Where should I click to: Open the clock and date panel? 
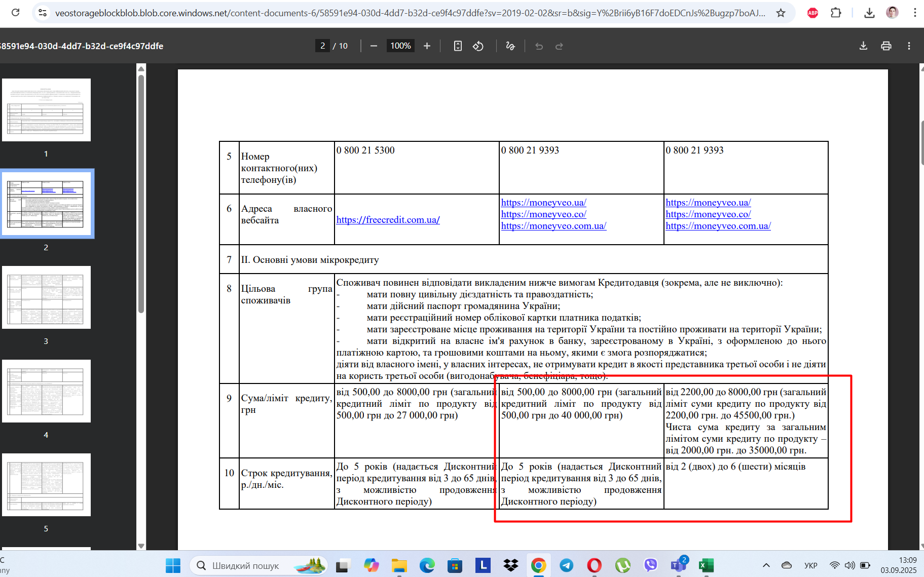[898, 565]
